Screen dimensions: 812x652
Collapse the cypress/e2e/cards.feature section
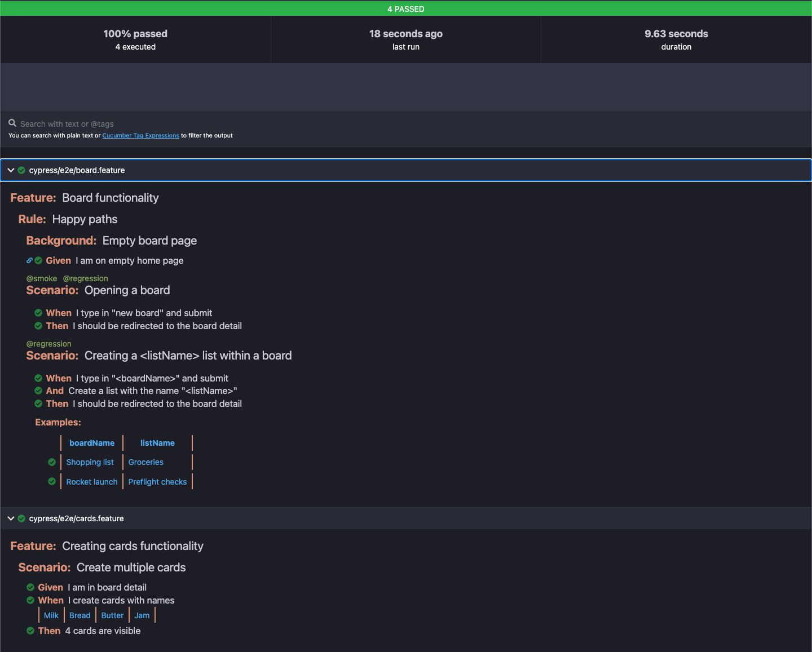click(x=10, y=518)
